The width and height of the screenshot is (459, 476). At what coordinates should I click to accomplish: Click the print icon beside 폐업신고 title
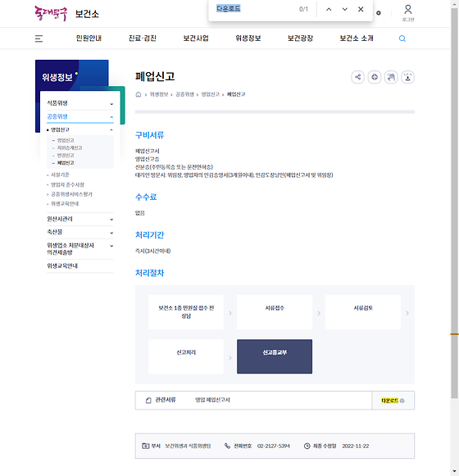(375, 77)
